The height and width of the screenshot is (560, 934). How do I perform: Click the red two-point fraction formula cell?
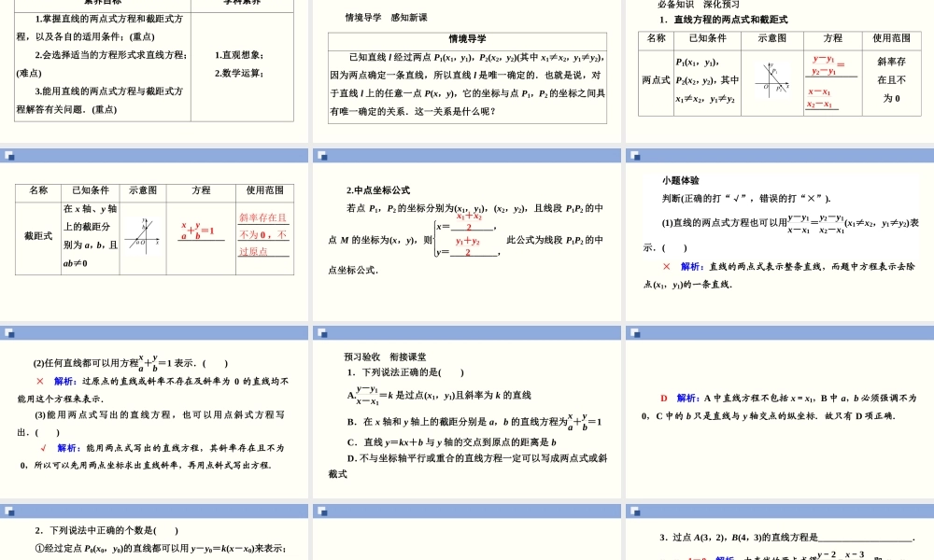tap(832, 81)
